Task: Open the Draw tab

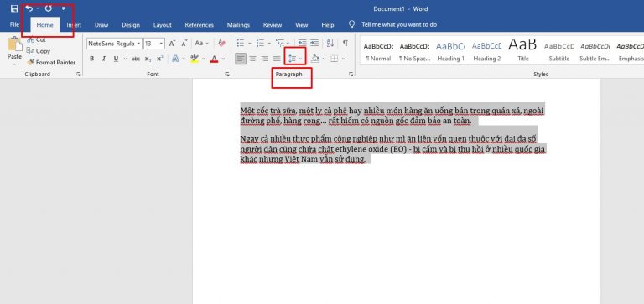Action: click(x=101, y=25)
